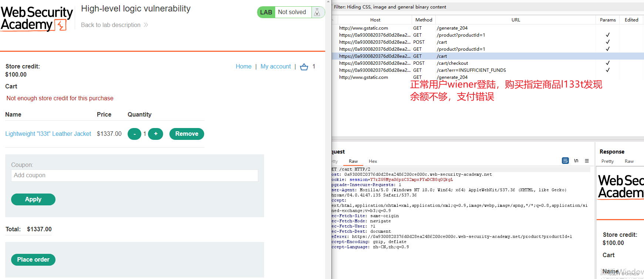Switch Request pane to Hex tab
Viewport: 644px width, 279px height.
point(373,161)
